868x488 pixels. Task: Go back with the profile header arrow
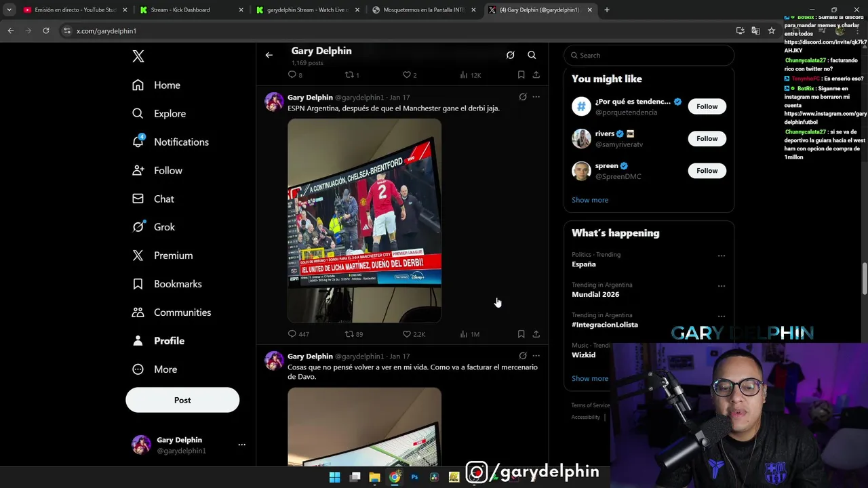click(x=269, y=55)
